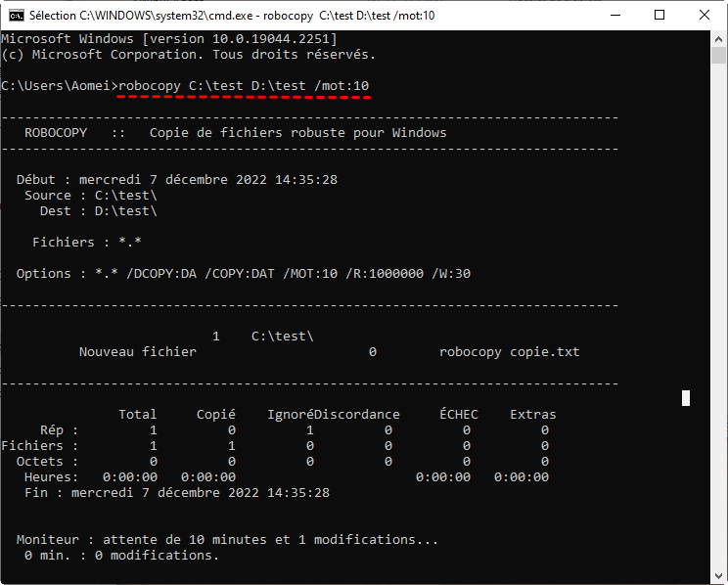Screen dimensions: 728x585
Task: Click the 'ÉCHEC' column header
Action: (459, 413)
